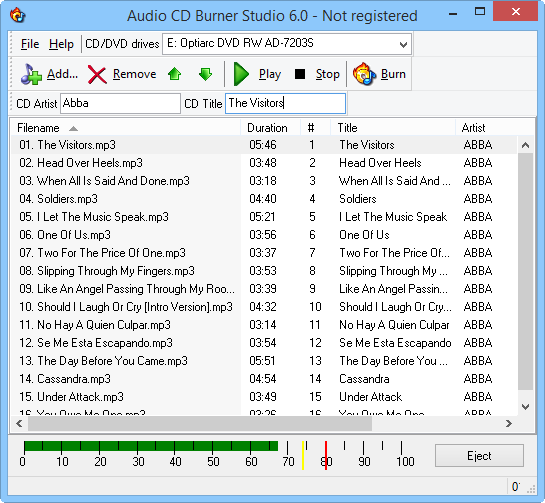Click the green Play triangle icon
Screen dimensions: 545x503
coord(241,74)
